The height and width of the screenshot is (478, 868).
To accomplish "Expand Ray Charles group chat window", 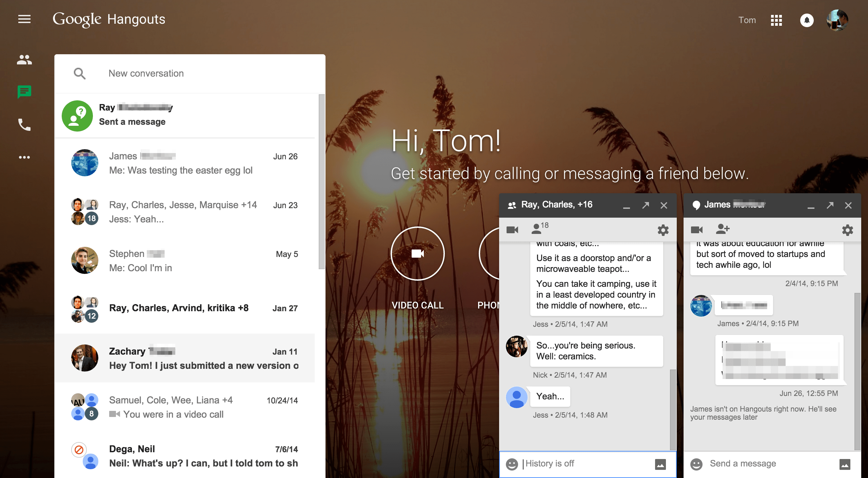I will [x=646, y=205].
